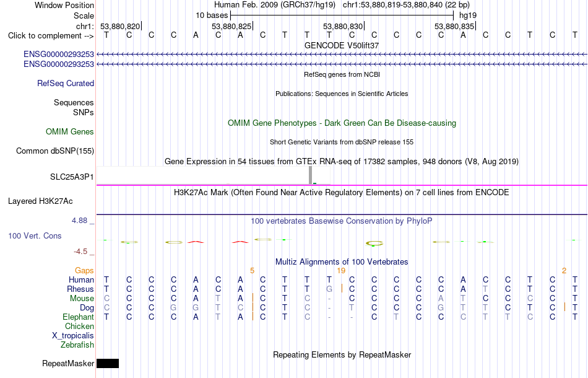The width and height of the screenshot is (588, 378).
Task: Click position marker 53,880,825
Action: coord(231,26)
